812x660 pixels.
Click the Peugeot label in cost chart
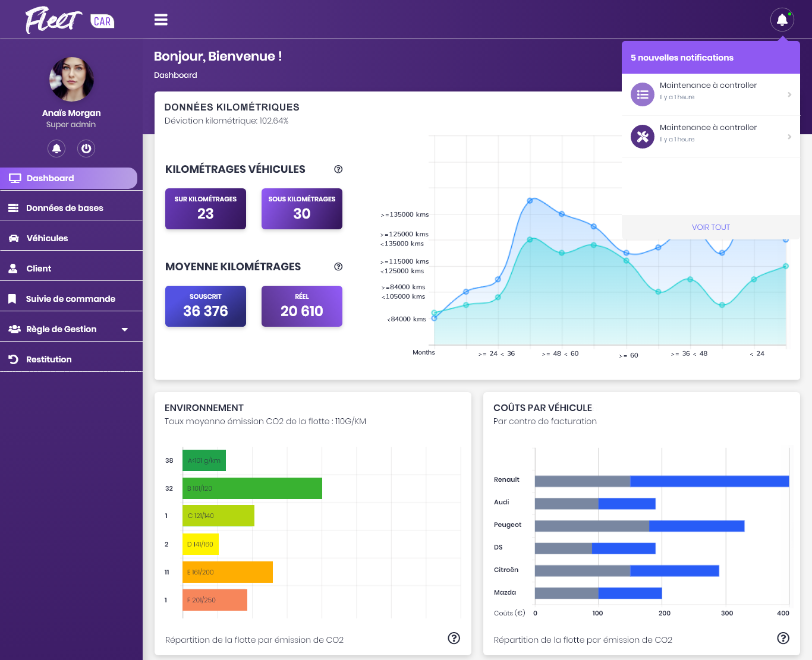(x=508, y=525)
